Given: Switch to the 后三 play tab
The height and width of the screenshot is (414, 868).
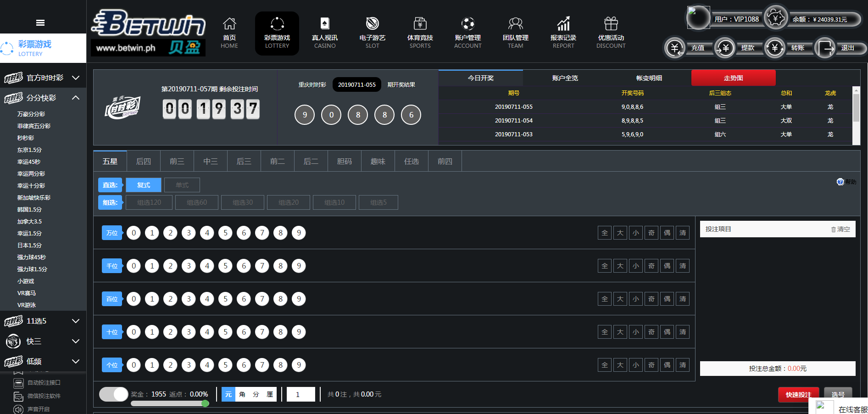Looking at the screenshot, I should [x=244, y=161].
